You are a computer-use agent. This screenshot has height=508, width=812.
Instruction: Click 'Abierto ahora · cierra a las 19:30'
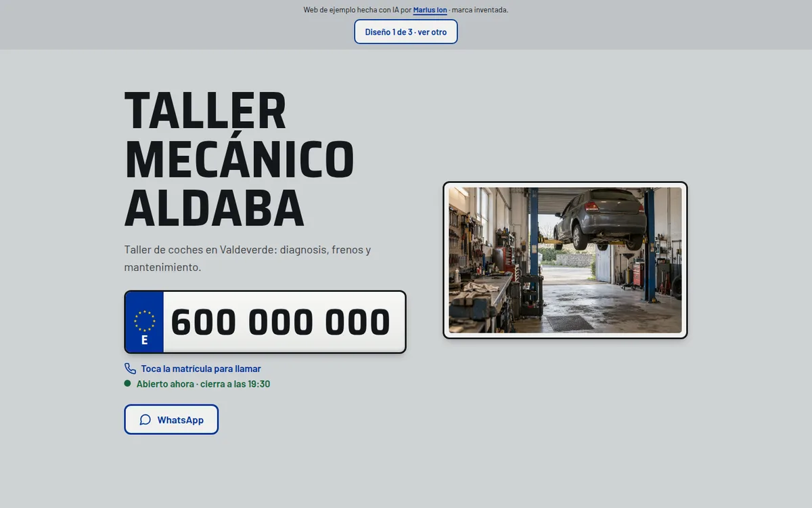[203, 384]
